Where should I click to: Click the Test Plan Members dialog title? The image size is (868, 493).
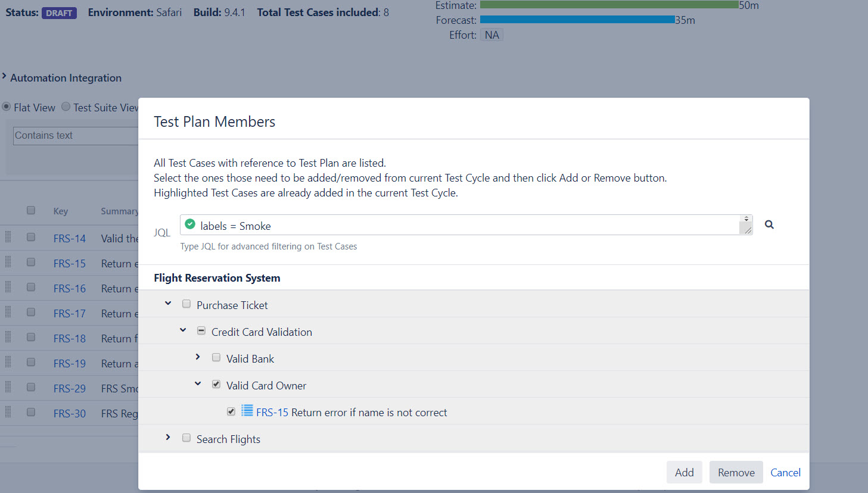[214, 121]
